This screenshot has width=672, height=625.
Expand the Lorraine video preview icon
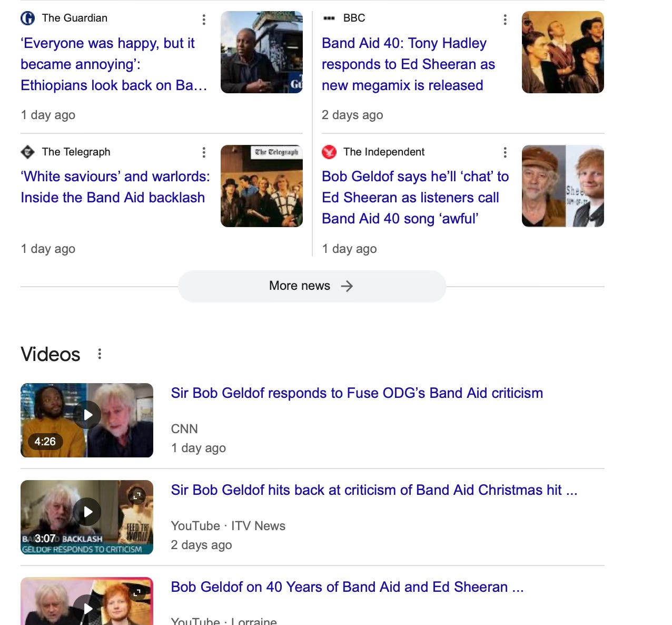(137, 592)
